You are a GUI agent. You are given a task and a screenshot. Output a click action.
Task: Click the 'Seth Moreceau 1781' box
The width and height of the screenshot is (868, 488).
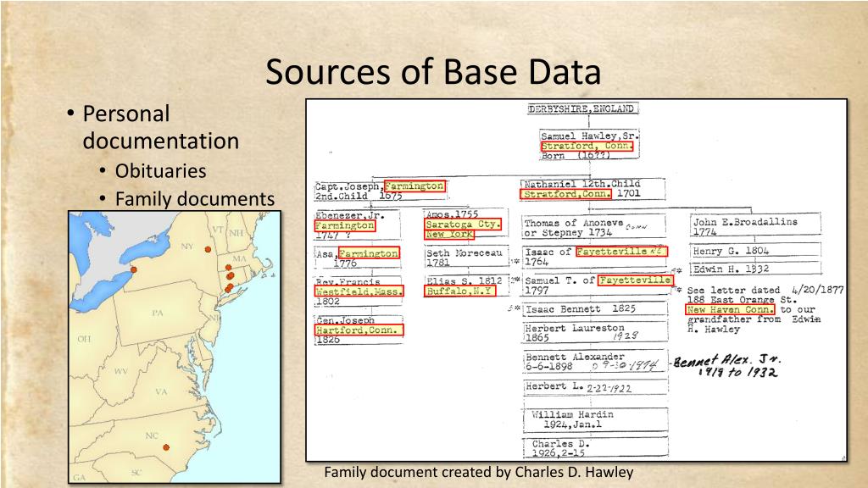(467, 258)
